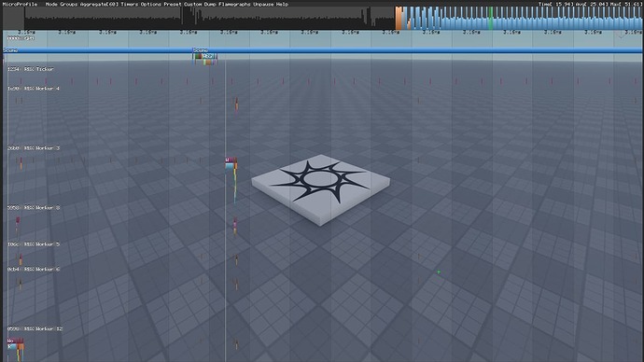Image resolution: width=644 pixels, height=362 pixels.
Task: Click the colored timer block under RBX Worker 3
Action: (x=231, y=163)
